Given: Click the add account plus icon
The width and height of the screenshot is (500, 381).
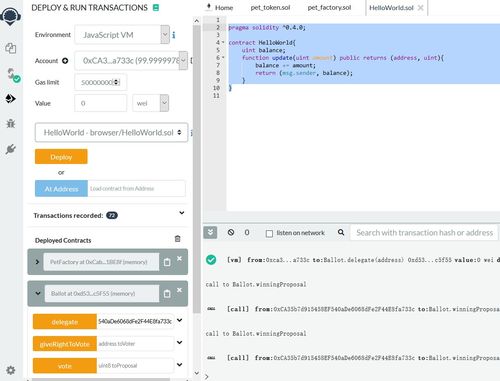Looking at the screenshot, I should (65, 61).
